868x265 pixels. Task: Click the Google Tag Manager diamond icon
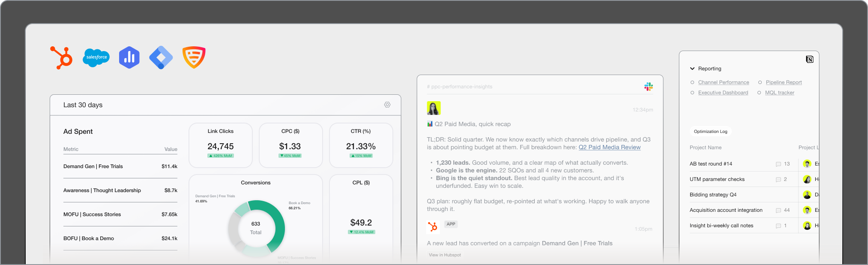(161, 57)
